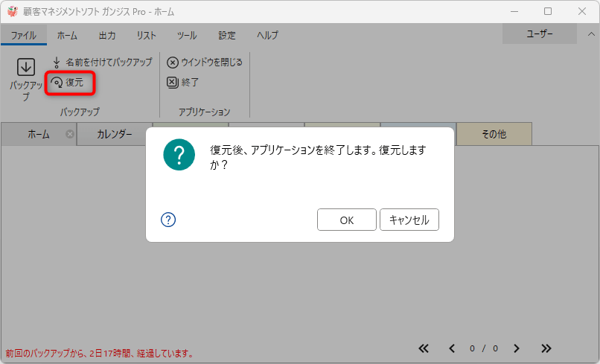Open the ファイル ribbon tab
Image resolution: width=600 pixels, height=364 pixels.
[24, 35]
